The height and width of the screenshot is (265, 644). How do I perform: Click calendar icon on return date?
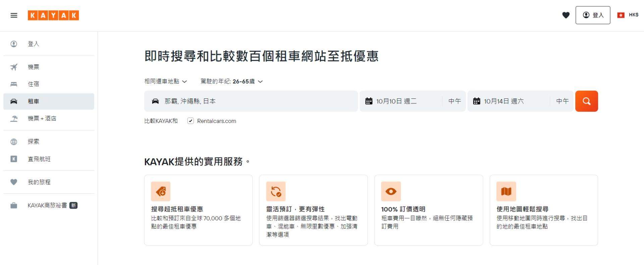pos(476,101)
